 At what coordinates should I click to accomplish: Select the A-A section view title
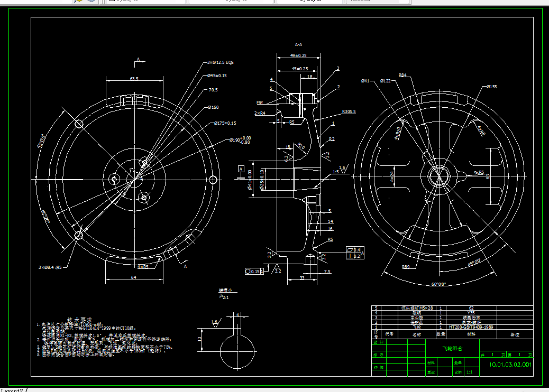tap(298, 44)
